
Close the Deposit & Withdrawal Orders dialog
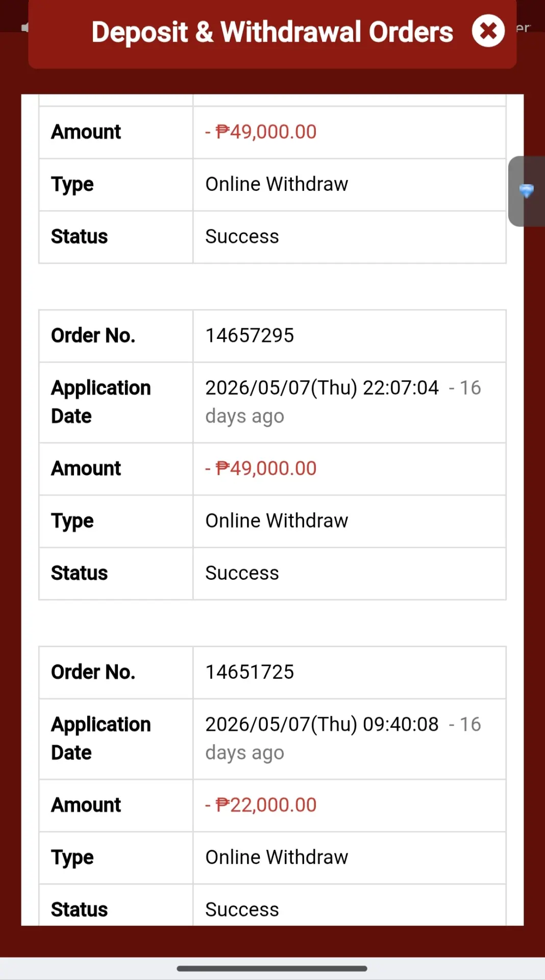488,31
